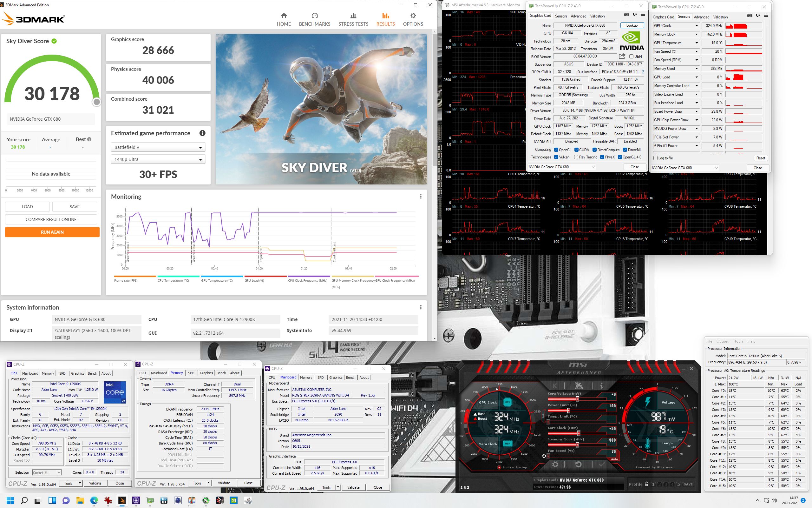Viewport: 812px width, 508px height.
Task: Click the Windows Start button
Action: point(10,501)
